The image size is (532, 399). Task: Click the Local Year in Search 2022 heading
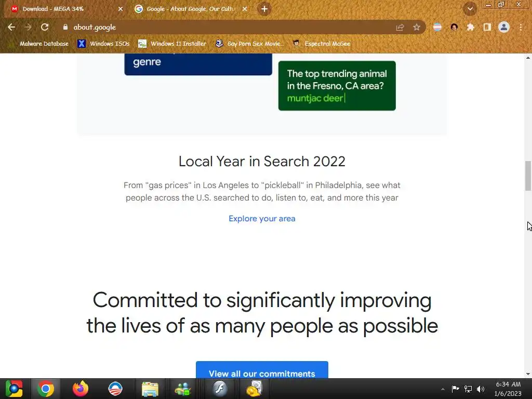pos(262,161)
